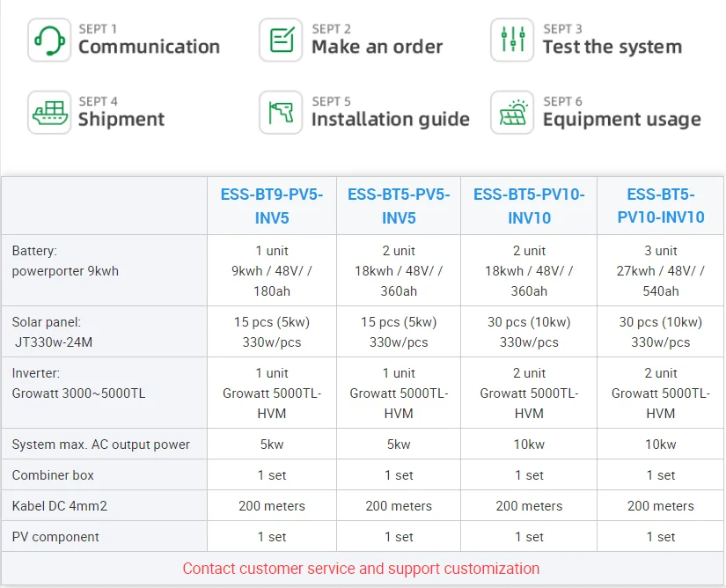The width and height of the screenshot is (726, 588).
Task: Select the Installation guide heading
Action: [x=391, y=119]
